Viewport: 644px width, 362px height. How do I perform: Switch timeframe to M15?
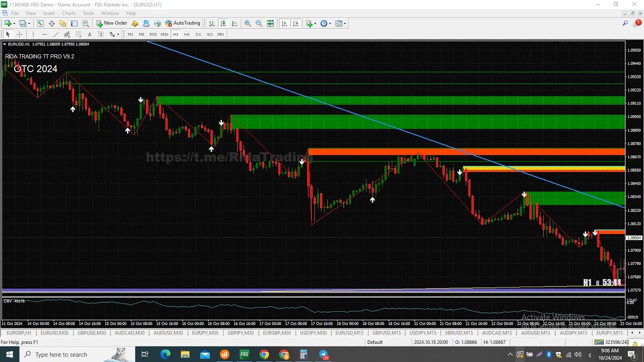click(x=153, y=34)
